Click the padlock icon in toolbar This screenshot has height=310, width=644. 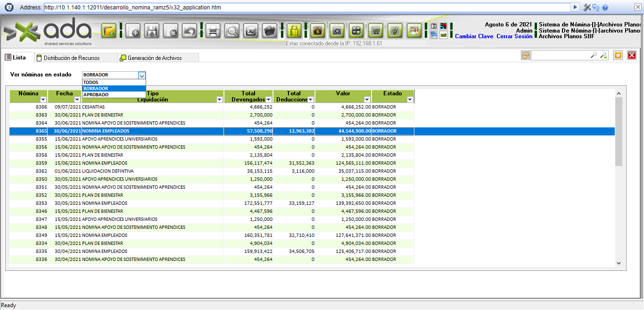coord(294,31)
